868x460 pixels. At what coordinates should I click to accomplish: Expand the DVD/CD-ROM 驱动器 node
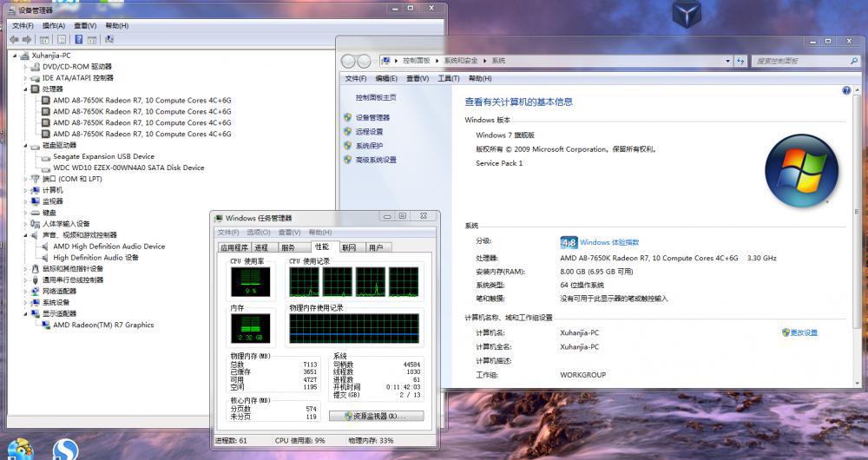25,67
